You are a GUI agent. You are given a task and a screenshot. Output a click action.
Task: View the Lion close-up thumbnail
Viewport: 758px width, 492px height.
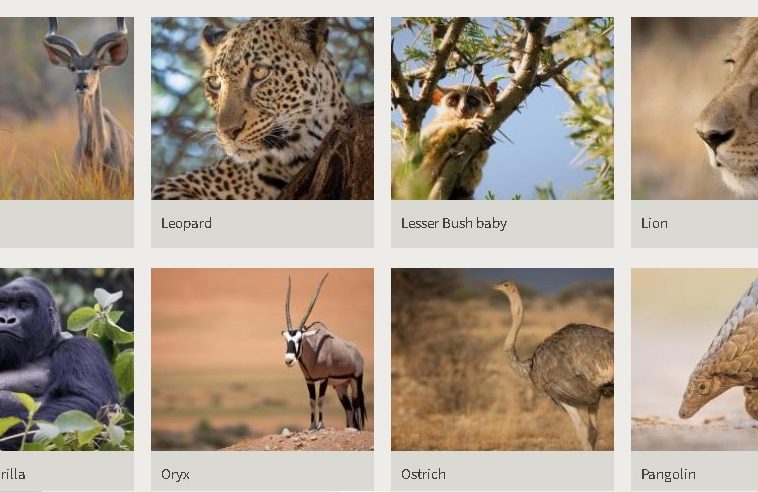click(x=694, y=108)
